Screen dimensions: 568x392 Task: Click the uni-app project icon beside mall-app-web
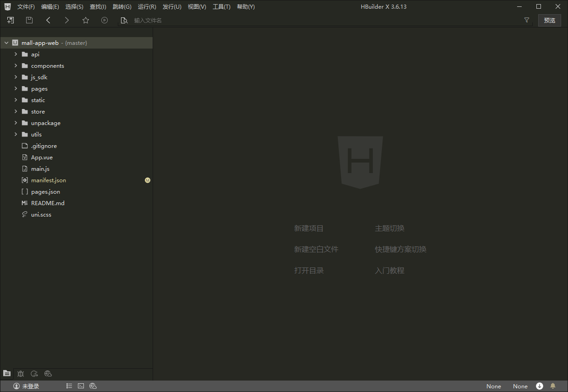pos(15,43)
